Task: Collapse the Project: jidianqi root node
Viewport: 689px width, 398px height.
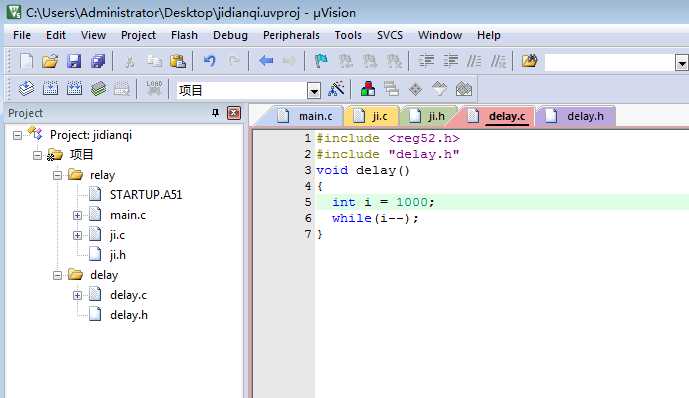Action: point(17,135)
